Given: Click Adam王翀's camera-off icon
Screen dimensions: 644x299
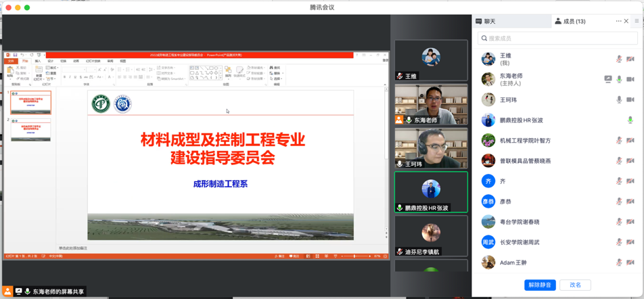Looking at the screenshot, I should pos(630,262).
